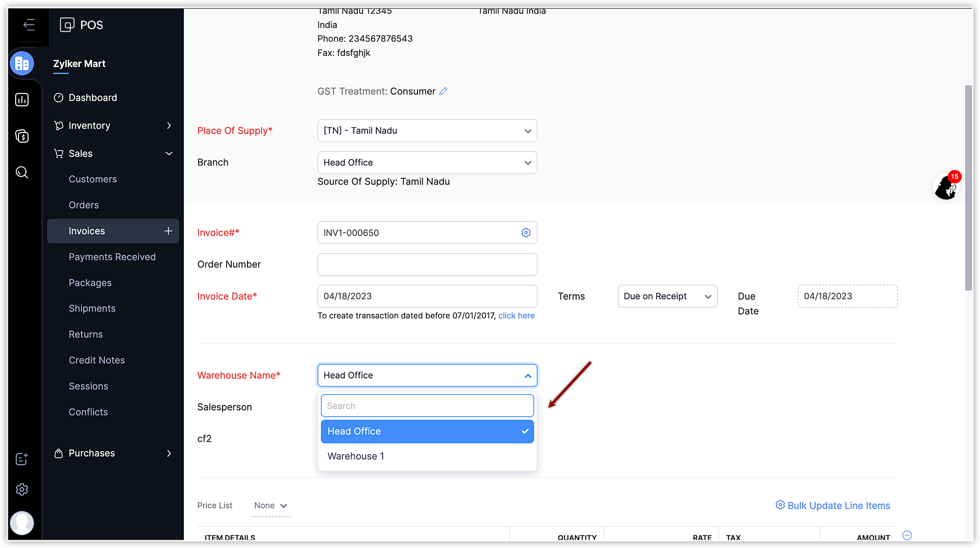The image size is (980, 548).
Task: Click the assistant avatar with 15 badge
Action: coord(946,187)
